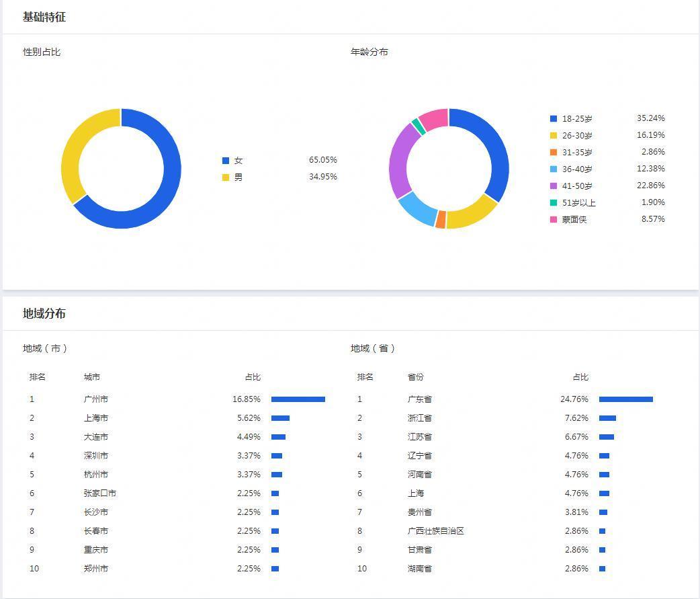The width and height of the screenshot is (700, 599).
Task: Toggle the 41-50岁 age legend entry
Action: (x=577, y=186)
